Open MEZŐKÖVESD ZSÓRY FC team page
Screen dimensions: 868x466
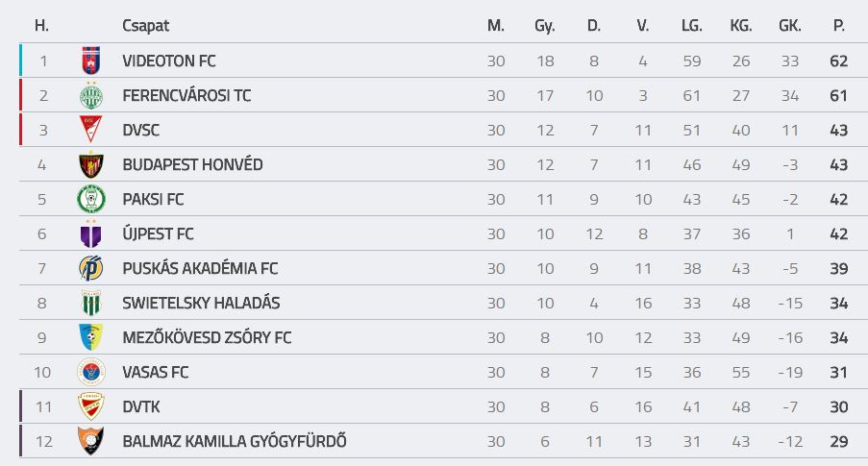click(x=207, y=337)
